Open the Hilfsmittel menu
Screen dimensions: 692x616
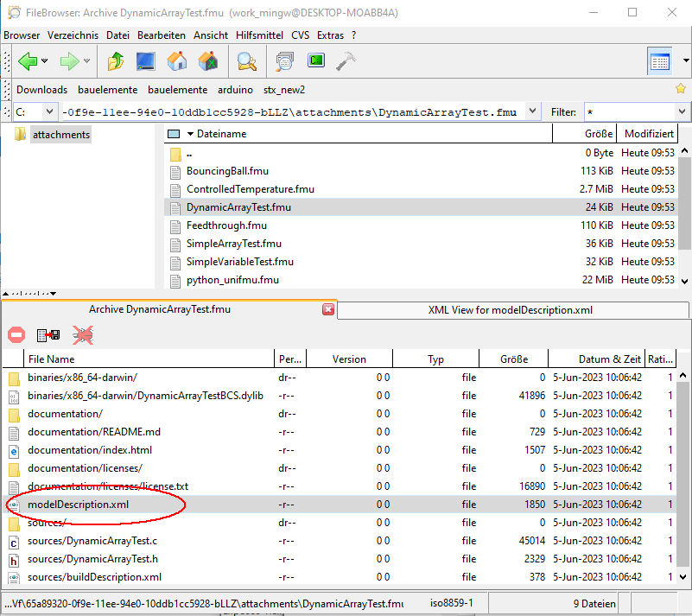tap(260, 35)
